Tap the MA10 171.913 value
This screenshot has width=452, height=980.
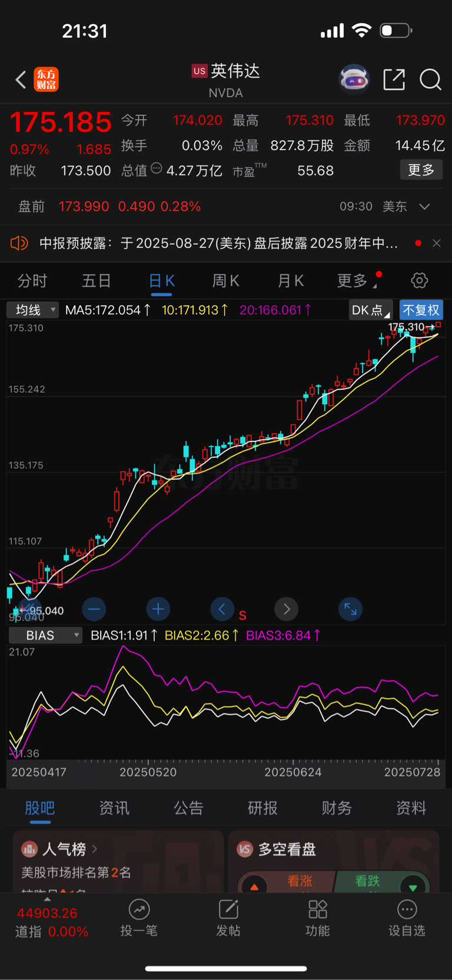coord(195,310)
